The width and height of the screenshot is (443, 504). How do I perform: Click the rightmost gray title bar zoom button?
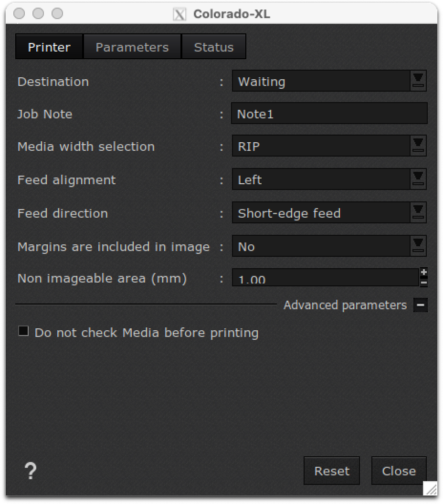(58, 13)
